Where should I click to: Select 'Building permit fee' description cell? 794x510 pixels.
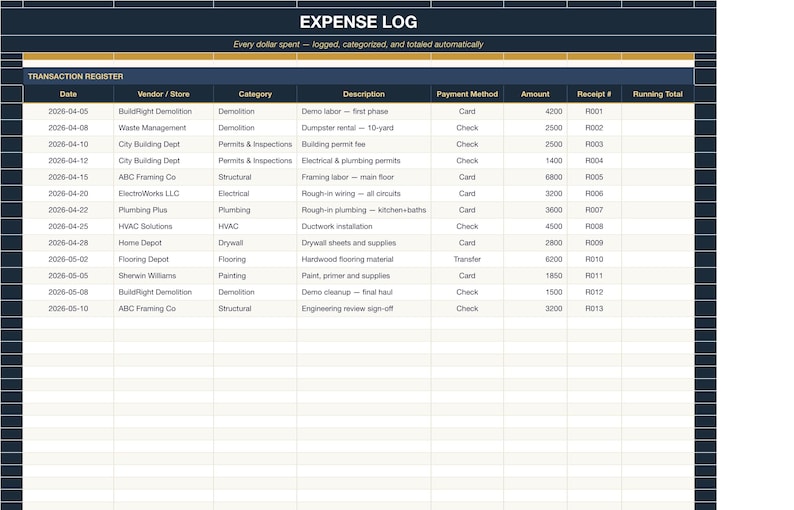pos(364,144)
